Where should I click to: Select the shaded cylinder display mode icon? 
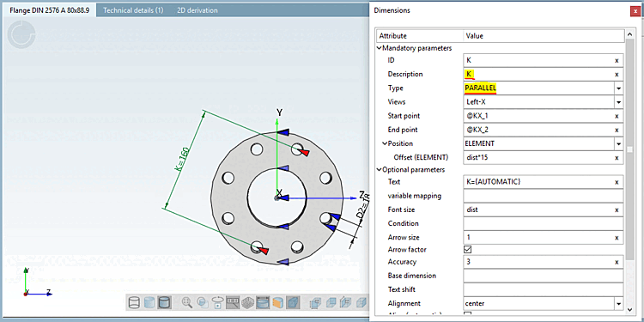149,303
